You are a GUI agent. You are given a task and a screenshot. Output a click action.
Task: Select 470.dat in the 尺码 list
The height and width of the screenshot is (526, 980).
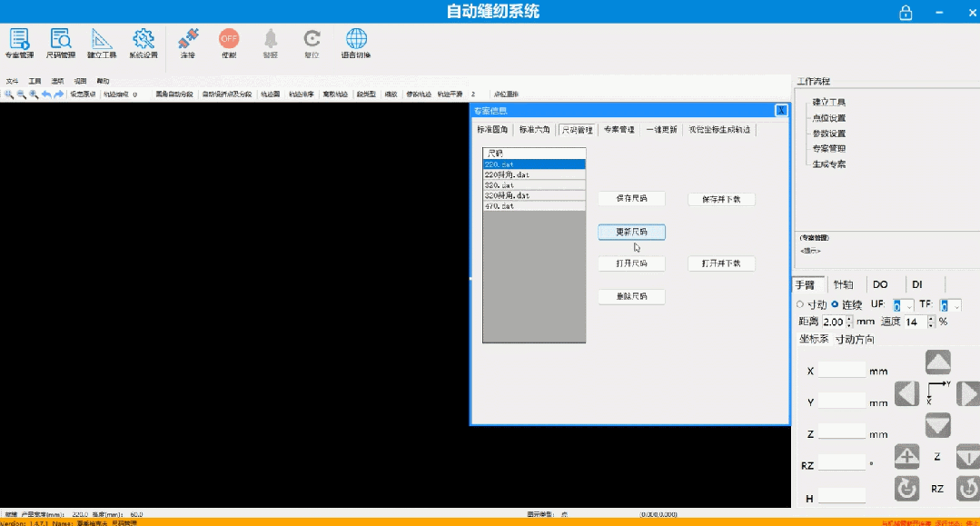pyautogui.click(x=534, y=206)
